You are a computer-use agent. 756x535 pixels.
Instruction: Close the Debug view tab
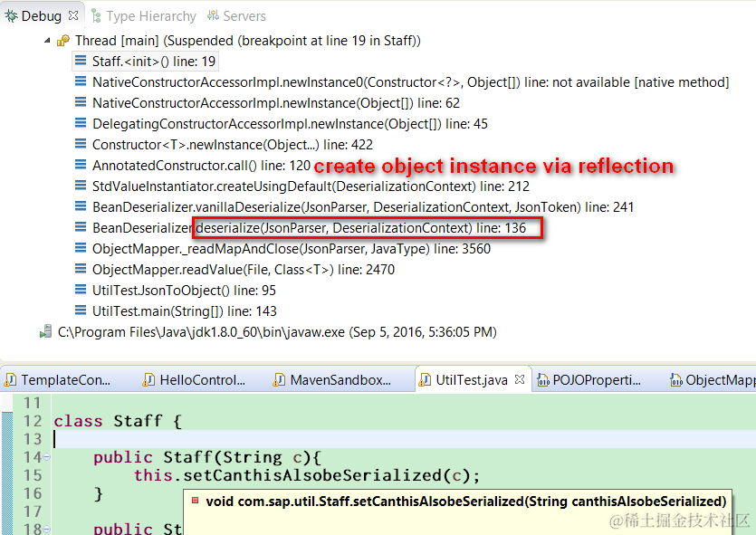click(x=73, y=15)
